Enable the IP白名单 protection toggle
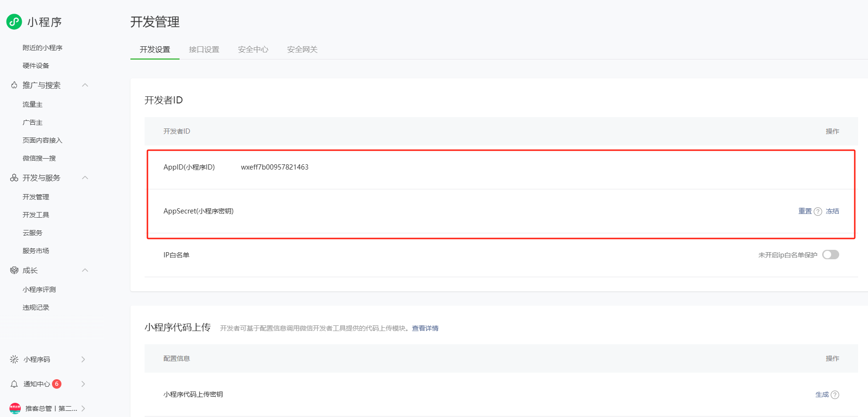 pyautogui.click(x=830, y=255)
